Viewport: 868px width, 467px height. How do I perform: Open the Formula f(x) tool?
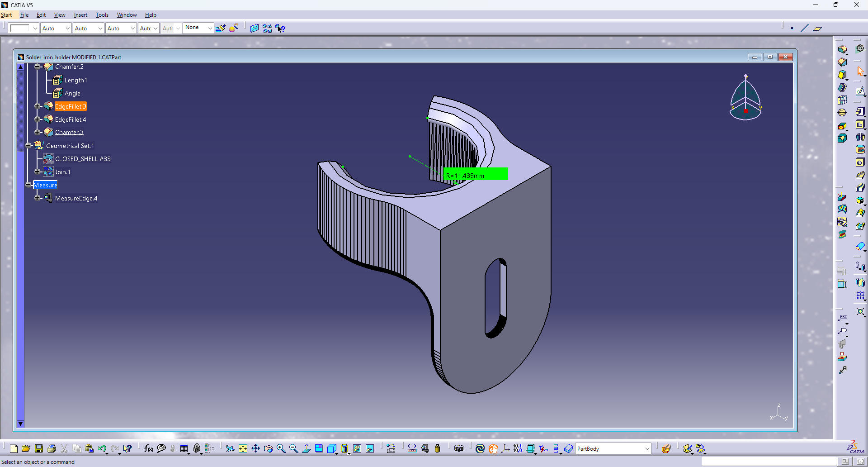tap(148, 448)
